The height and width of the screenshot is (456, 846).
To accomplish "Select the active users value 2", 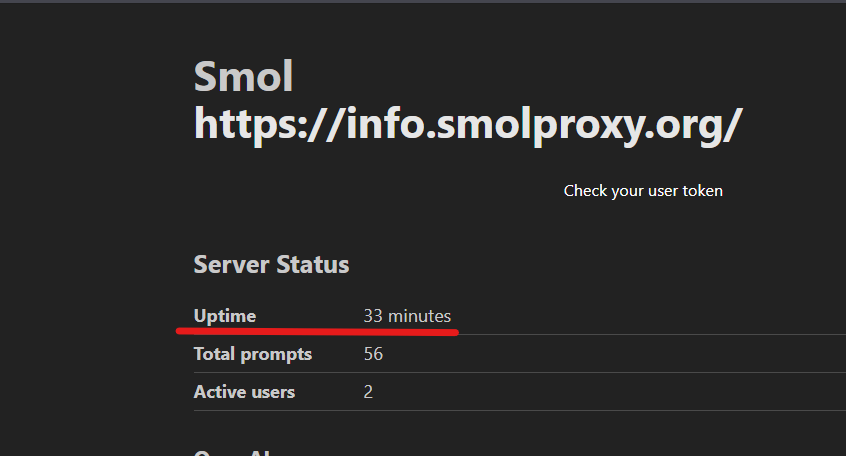I will pyautogui.click(x=368, y=392).
